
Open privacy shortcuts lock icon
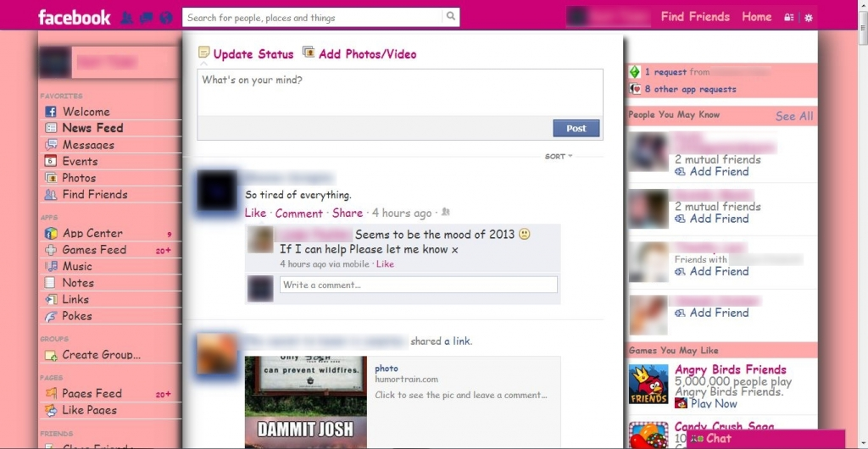[x=789, y=18]
